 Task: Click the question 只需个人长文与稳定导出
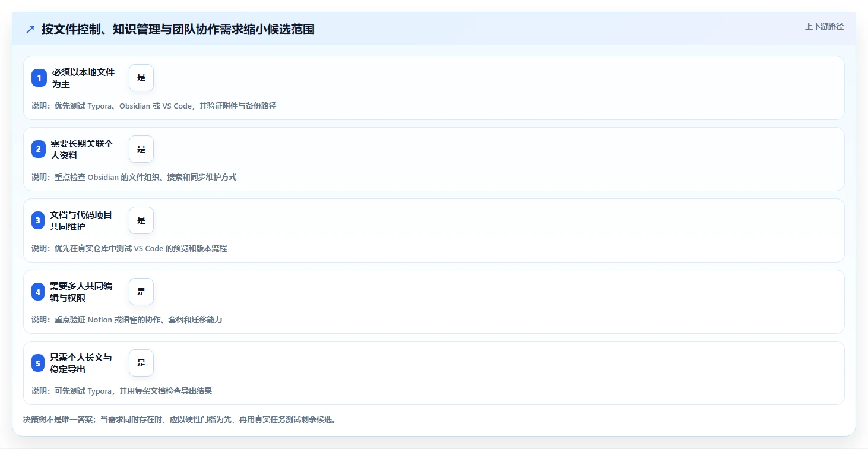pyautogui.click(x=81, y=363)
